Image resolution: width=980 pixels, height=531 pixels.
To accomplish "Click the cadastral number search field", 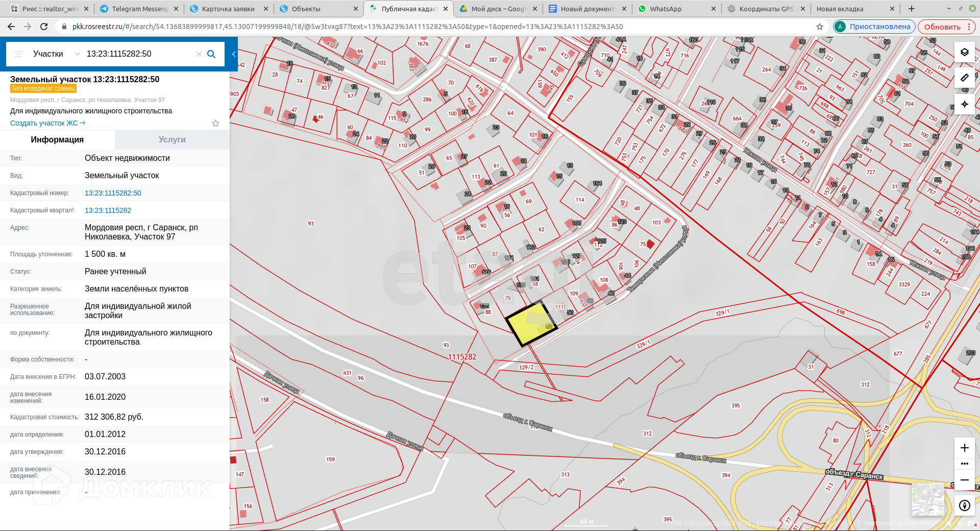I will coord(139,54).
